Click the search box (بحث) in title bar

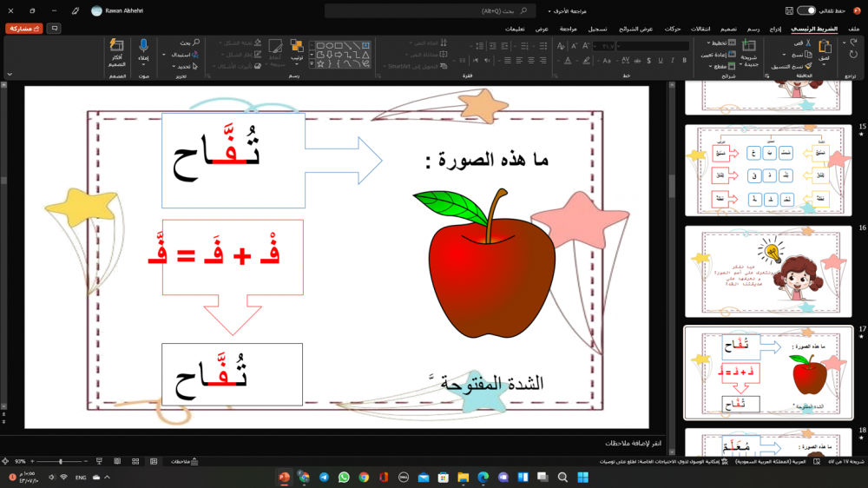pos(431,10)
